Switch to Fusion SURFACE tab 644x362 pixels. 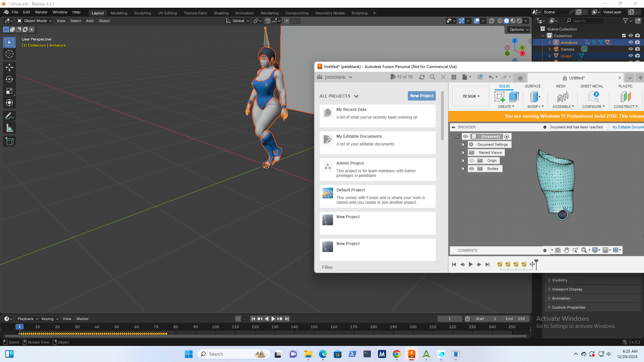click(533, 86)
